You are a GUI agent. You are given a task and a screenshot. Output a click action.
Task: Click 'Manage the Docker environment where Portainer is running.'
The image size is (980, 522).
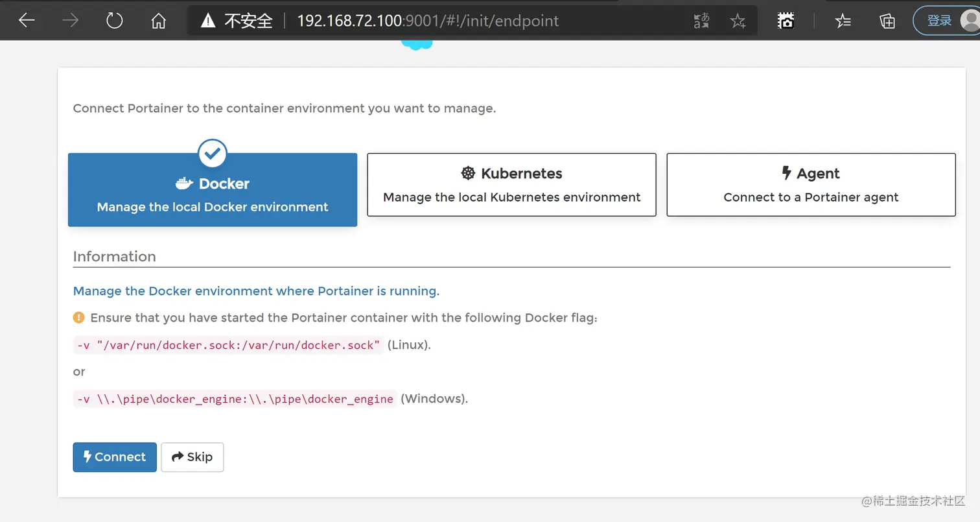click(256, 291)
